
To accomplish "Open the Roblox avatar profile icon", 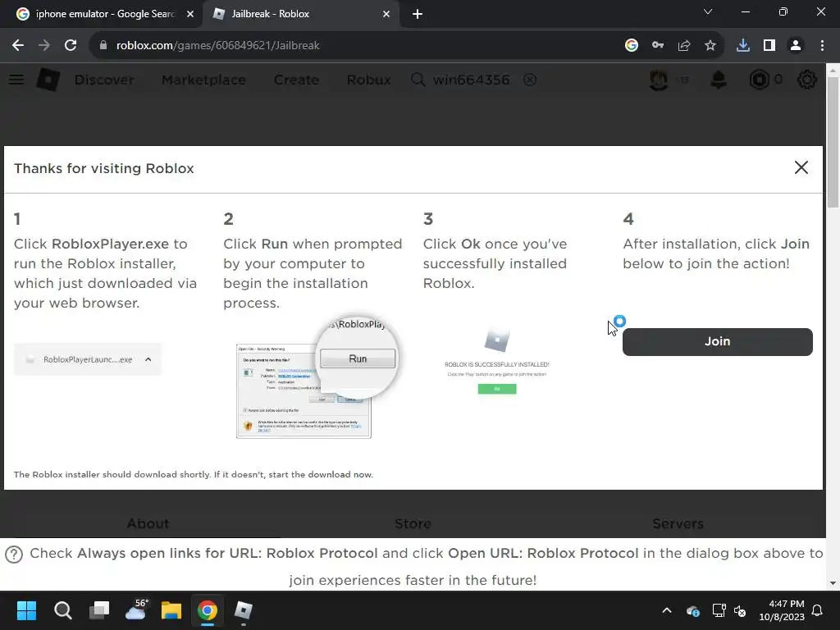I will (659, 80).
